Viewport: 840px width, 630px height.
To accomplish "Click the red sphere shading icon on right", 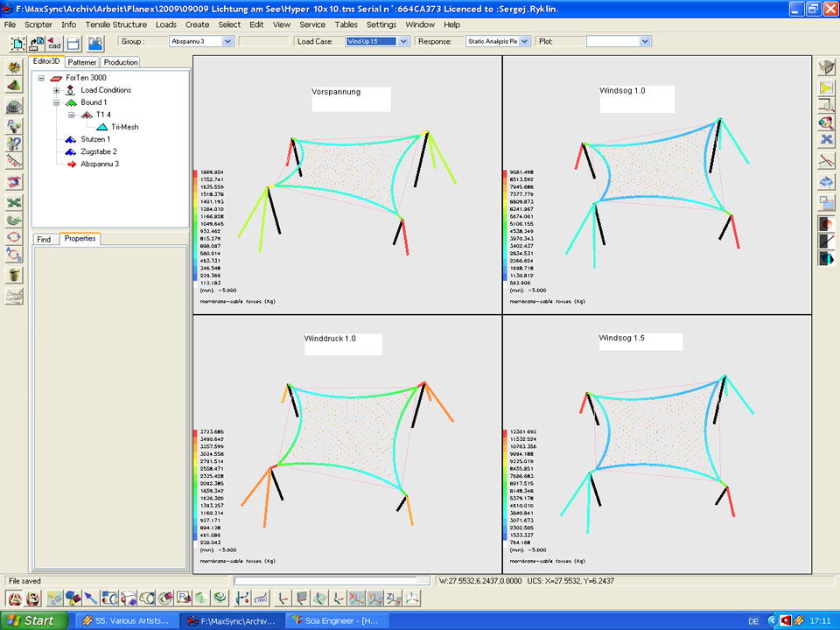I will (x=827, y=222).
